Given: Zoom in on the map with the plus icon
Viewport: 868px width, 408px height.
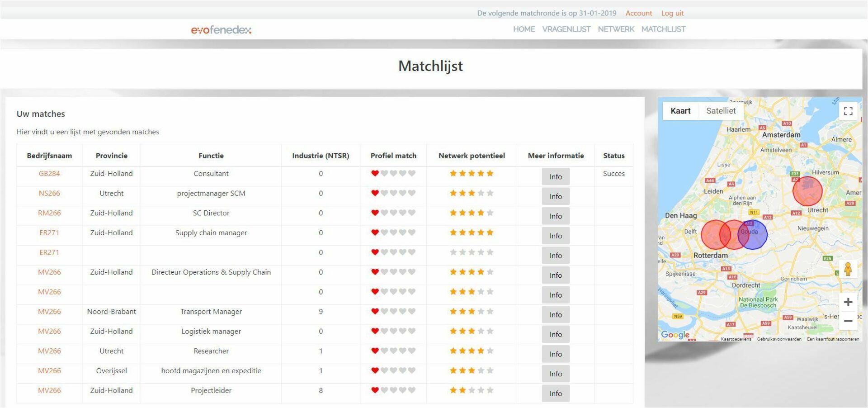Looking at the screenshot, I should [x=848, y=301].
